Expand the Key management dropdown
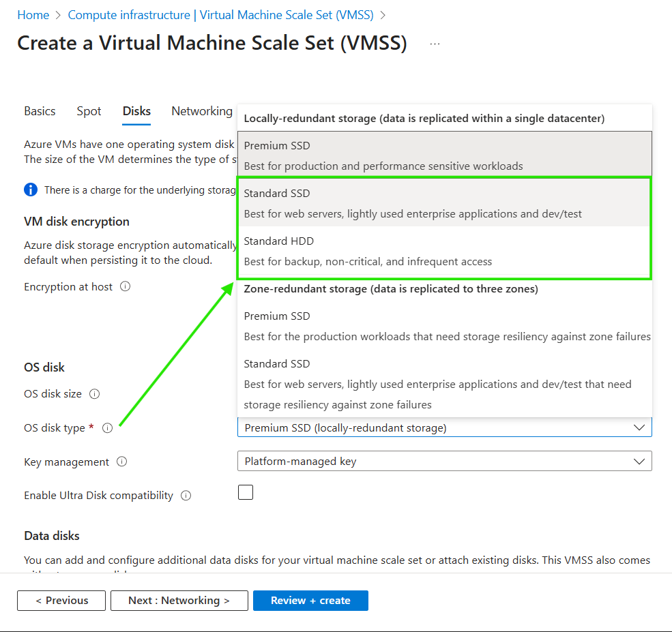The height and width of the screenshot is (632, 672). coord(444,461)
